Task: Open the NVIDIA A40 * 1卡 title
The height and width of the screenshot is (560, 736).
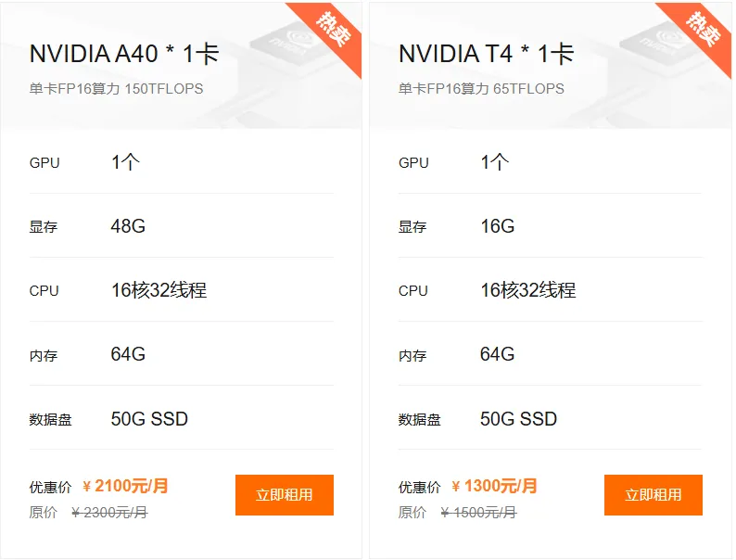Action: tap(124, 54)
